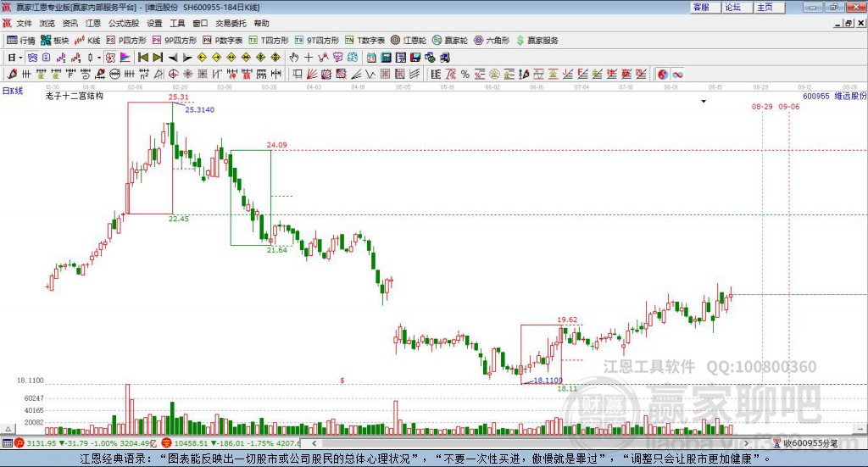868x467 pixels.
Task: Click the 论坛 button
Action: pos(736,7)
